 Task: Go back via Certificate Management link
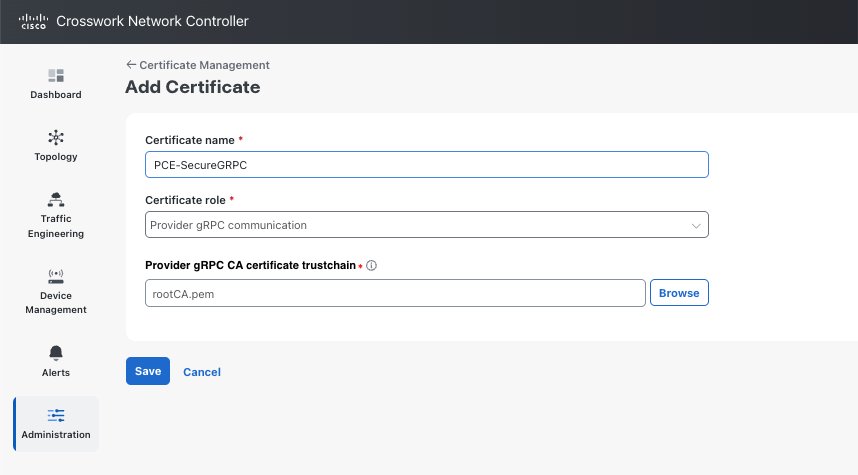point(204,65)
